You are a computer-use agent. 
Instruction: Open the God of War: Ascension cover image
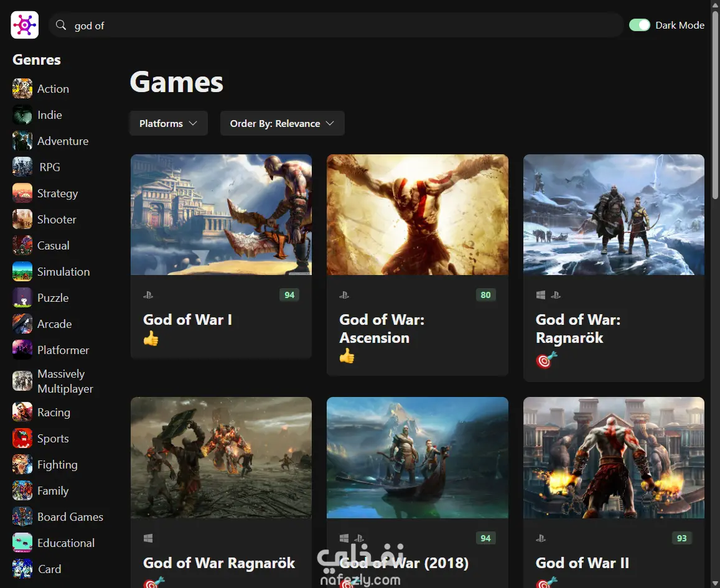pyautogui.click(x=418, y=215)
